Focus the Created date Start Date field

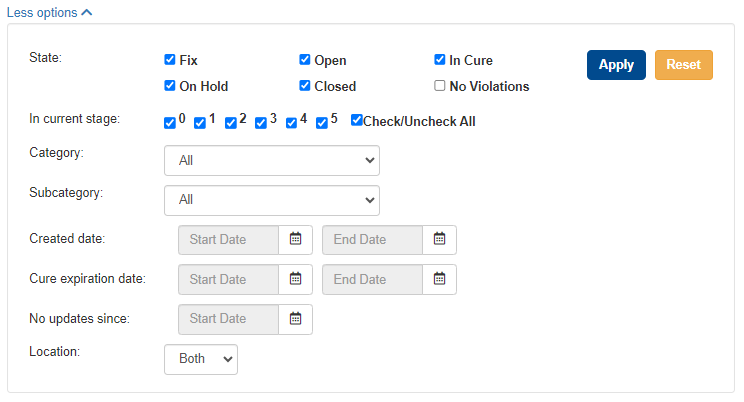tap(228, 240)
